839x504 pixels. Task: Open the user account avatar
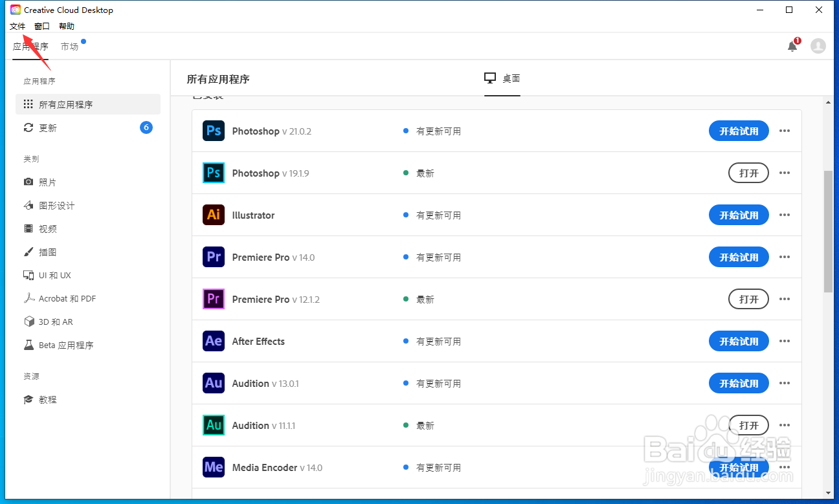[818, 46]
